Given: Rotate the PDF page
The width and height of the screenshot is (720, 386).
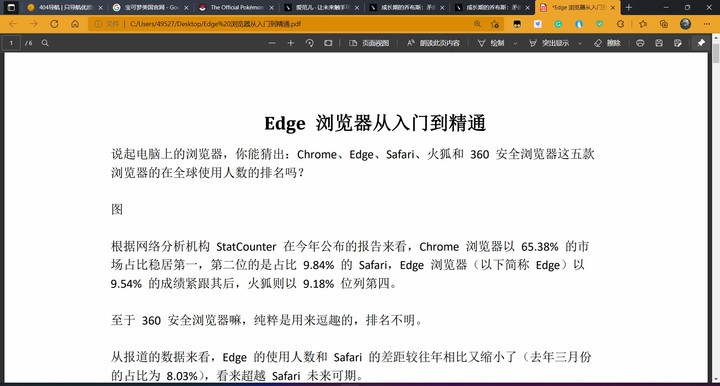Looking at the screenshot, I should click(309, 43).
